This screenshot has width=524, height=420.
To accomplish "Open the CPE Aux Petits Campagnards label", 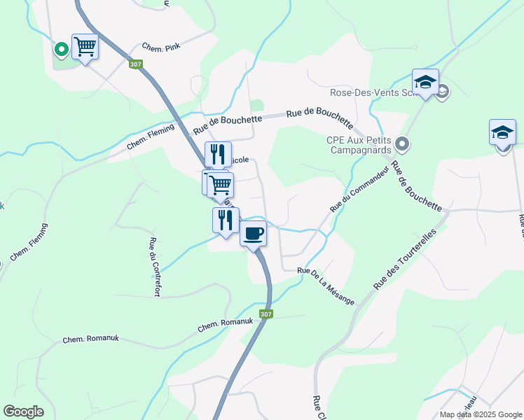I will (359, 145).
